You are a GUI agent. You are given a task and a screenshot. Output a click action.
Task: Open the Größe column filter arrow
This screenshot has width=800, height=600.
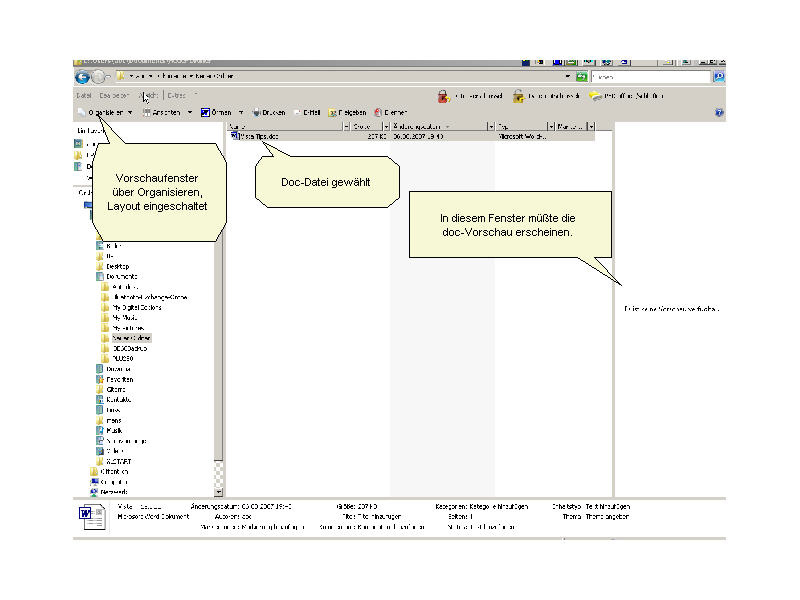pyautogui.click(x=386, y=127)
